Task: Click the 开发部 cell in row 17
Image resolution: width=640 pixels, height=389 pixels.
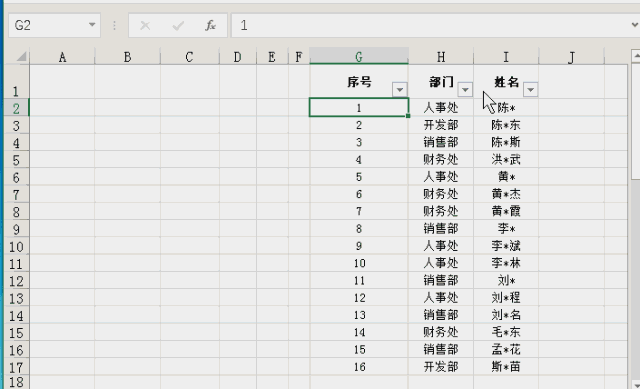Action: (441, 367)
